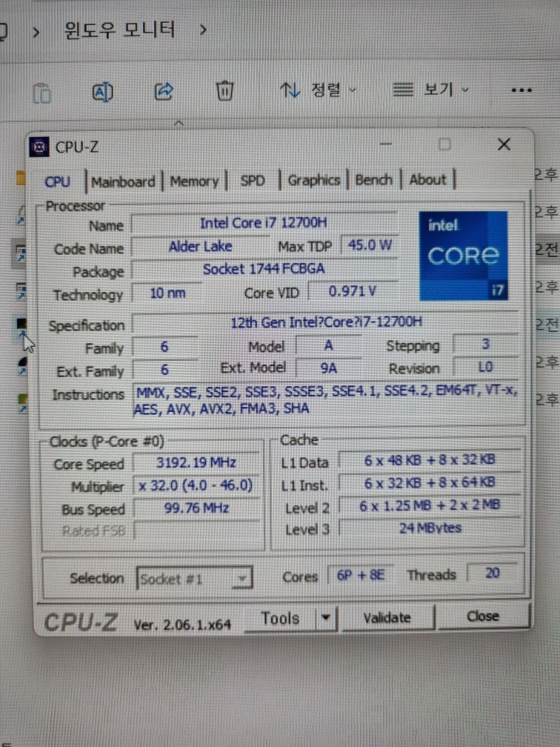Click the rename icon in Explorer toolbar
The height and width of the screenshot is (747, 560).
[102, 92]
